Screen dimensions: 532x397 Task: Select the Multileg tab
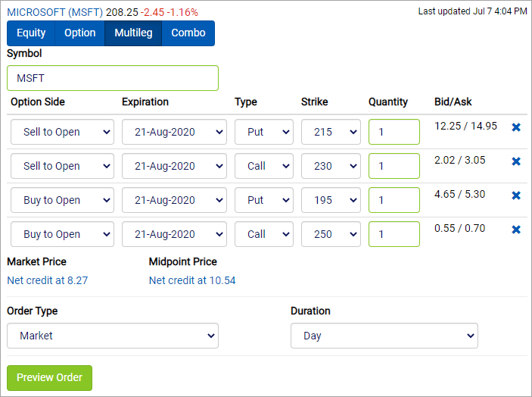click(133, 33)
